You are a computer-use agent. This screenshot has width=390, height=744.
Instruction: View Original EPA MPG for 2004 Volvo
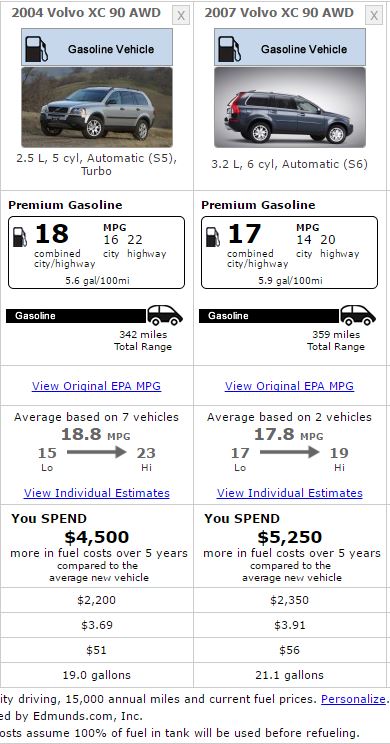tap(96, 386)
